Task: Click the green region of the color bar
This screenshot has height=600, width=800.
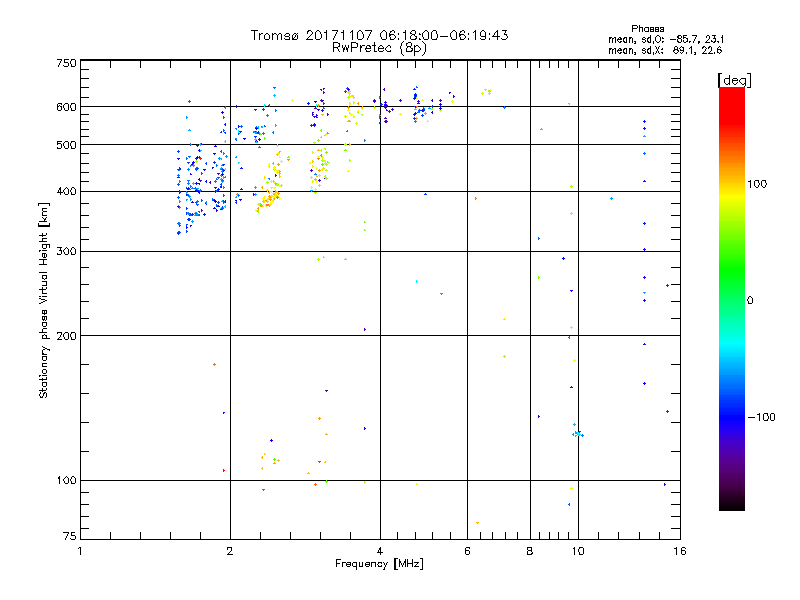Action: 731,290
